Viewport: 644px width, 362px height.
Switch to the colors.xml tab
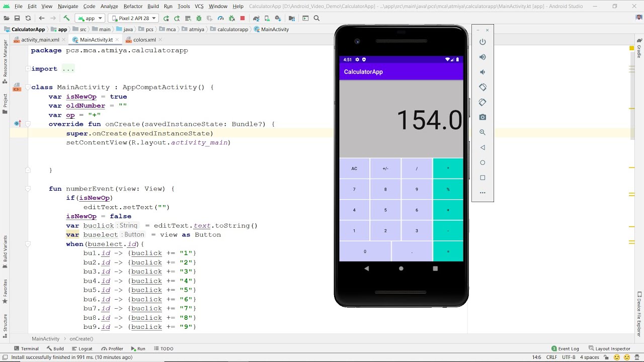(144, 40)
